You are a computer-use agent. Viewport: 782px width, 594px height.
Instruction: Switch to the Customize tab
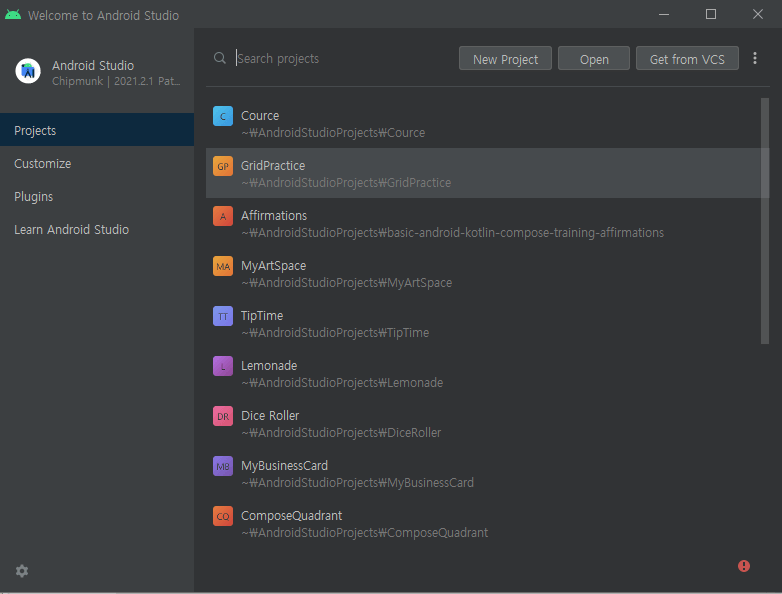click(x=97, y=164)
